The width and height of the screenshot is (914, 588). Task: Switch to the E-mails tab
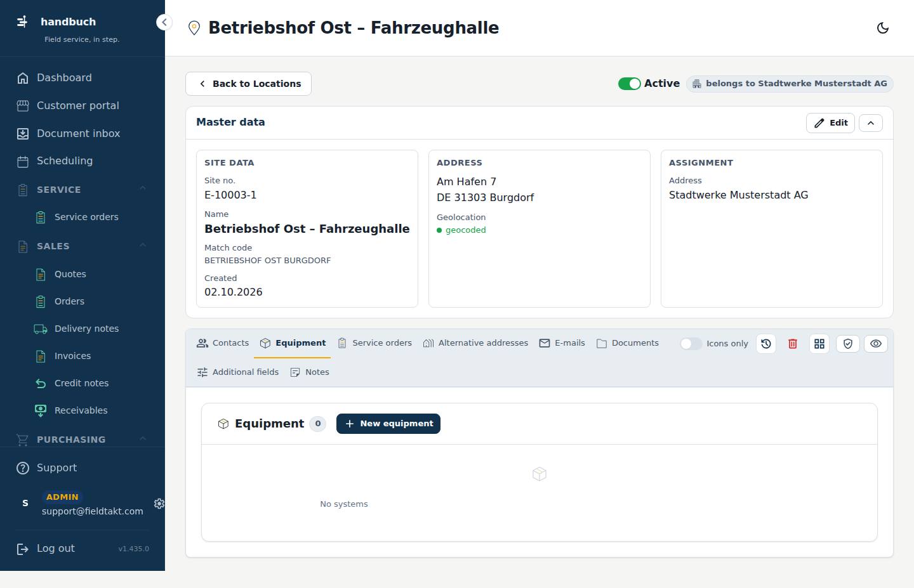(x=562, y=343)
